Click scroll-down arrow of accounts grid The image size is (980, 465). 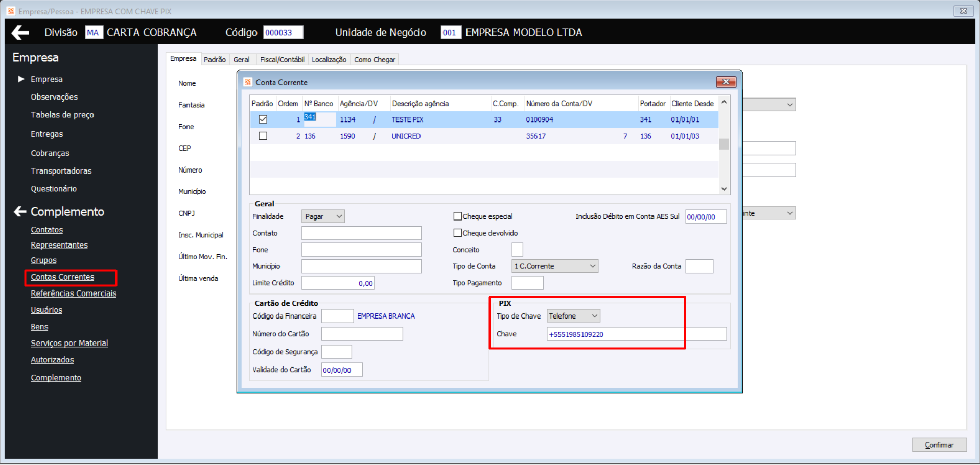[x=724, y=189]
